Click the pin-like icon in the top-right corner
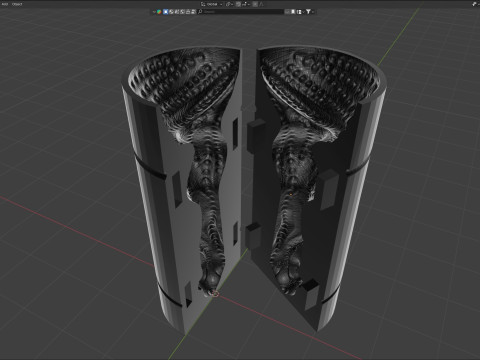The width and height of the screenshot is (480, 360). coord(475,4)
